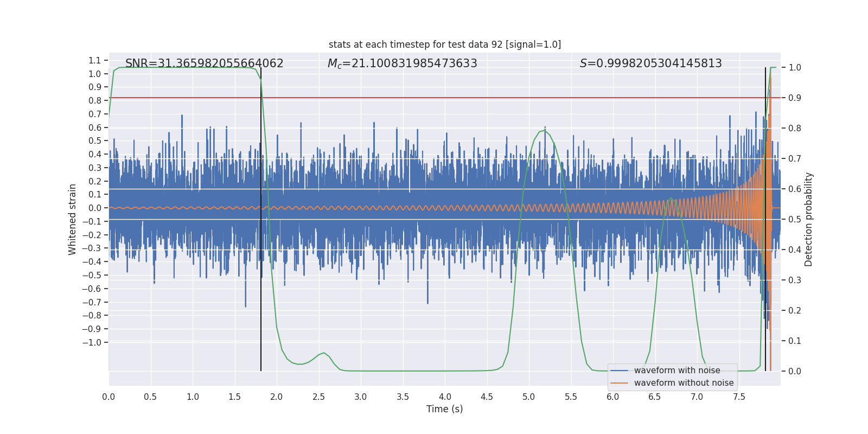
Task: Click the 'Detection probability' right axis label
Action: tap(809, 219)
